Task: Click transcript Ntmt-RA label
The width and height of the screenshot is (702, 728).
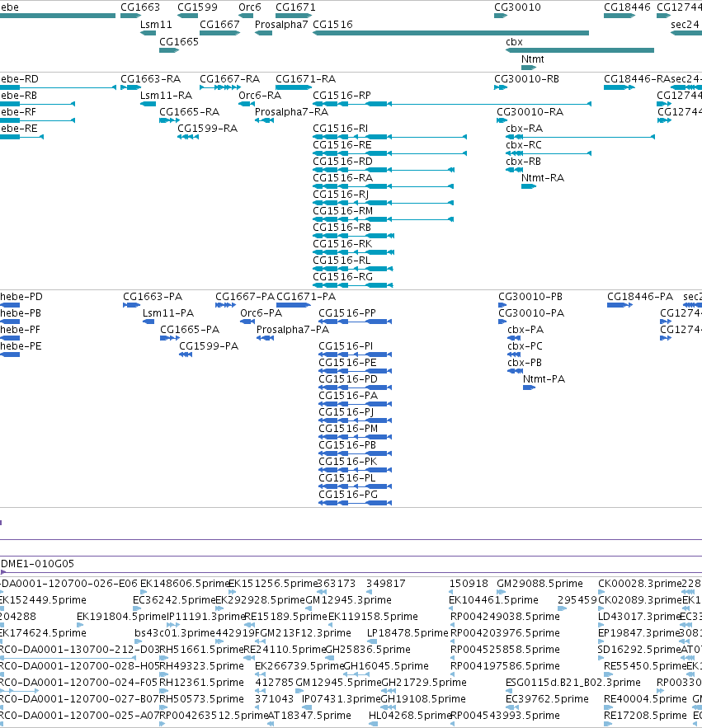Action: 543,178
